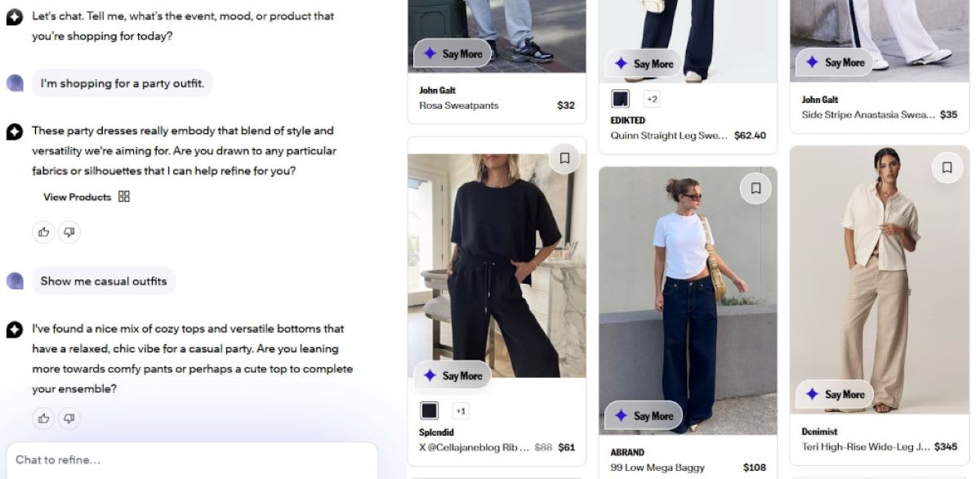Click Say More on Side Stripe Anastasia sweatpants
The height and width of the screenshot is (479, 980).
(834, 62)
